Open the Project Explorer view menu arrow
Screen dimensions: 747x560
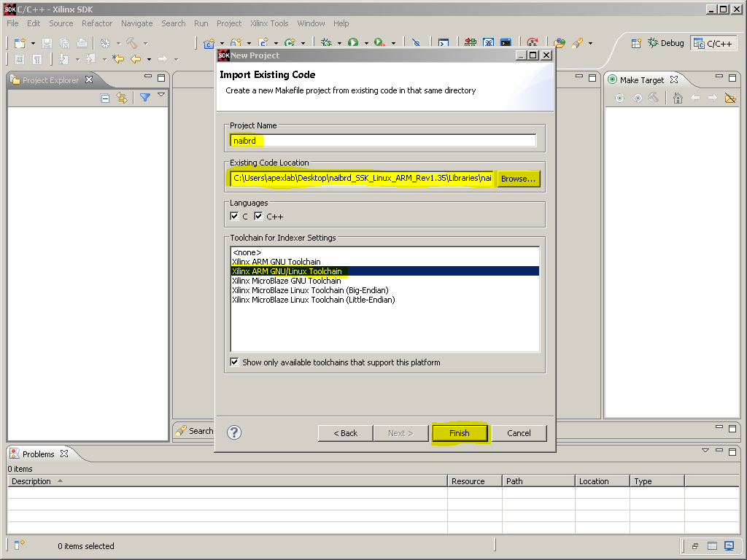pyautogui.click(x=161, y=95)
